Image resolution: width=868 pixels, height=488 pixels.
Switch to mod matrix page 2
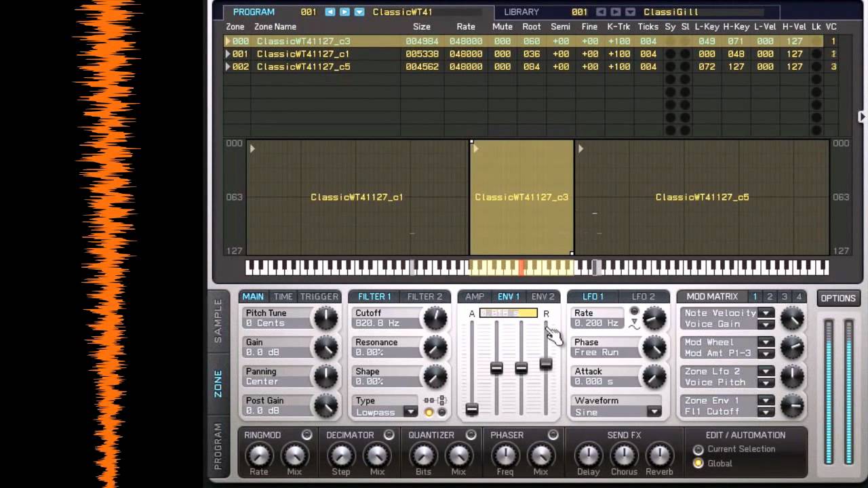tap(770, 297)
